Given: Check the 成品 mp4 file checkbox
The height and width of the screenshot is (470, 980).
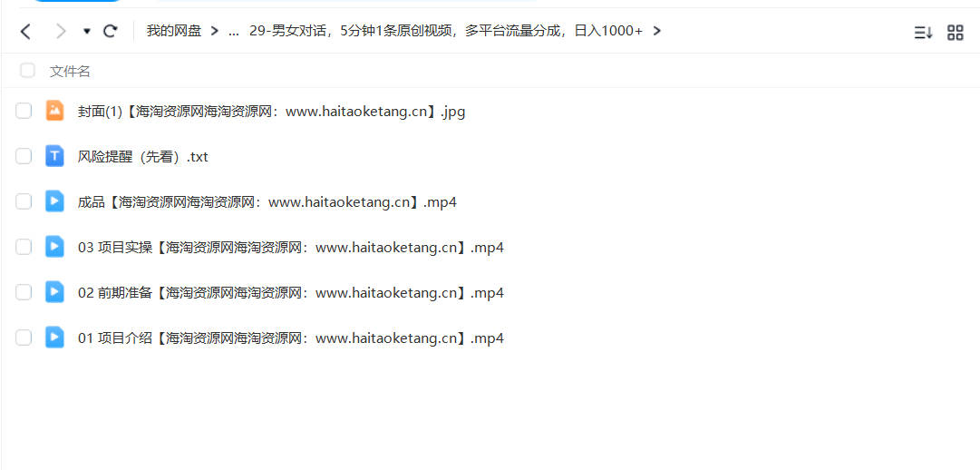Looking at the screenshot, I should 24,201.
